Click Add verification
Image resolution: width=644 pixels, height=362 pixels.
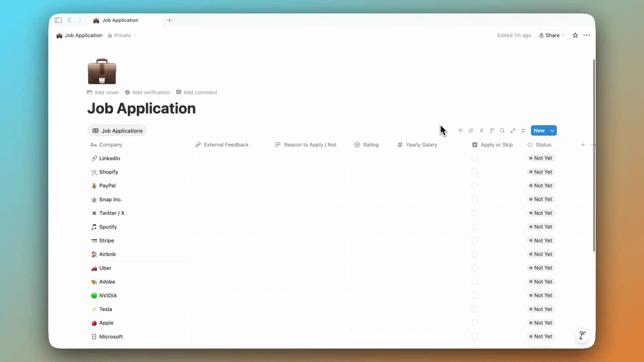click(x=147, y=93)
